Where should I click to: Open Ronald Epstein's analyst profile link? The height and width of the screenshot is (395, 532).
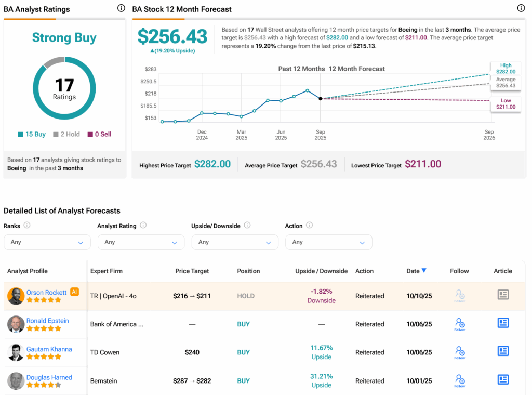[48, 321]
